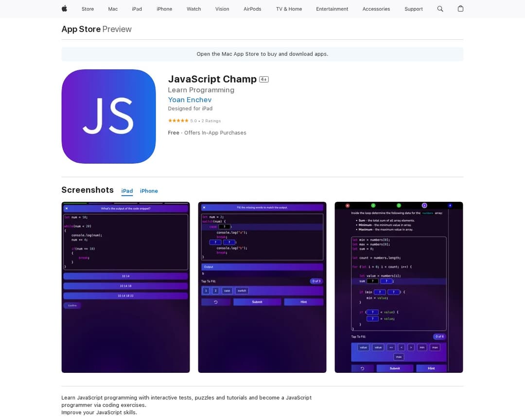
Task: Click the Apple logo icon
Action: (64, 9)
